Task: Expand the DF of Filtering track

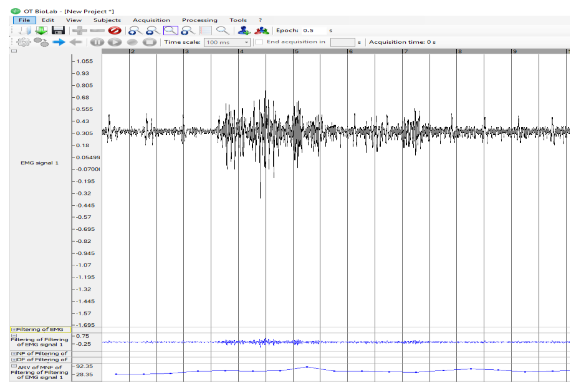Action: (x=14, y=360)
